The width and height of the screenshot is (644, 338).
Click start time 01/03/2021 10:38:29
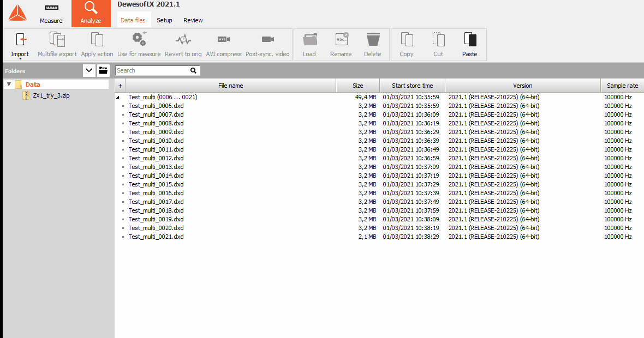[411, 237]
